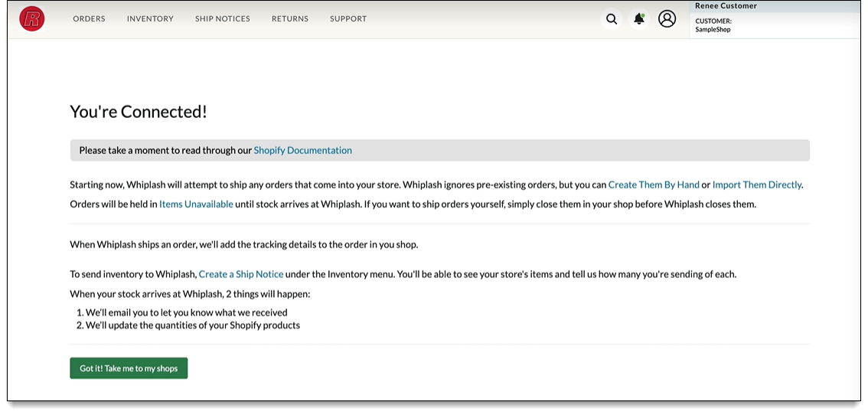Follow the Import Them Directly link
Image resolution: width=868 pixels, height=415 pixels.
click(757, 185)
